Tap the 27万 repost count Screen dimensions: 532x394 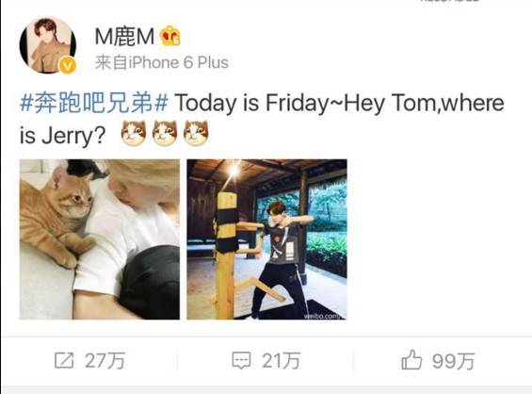(105, 360)
